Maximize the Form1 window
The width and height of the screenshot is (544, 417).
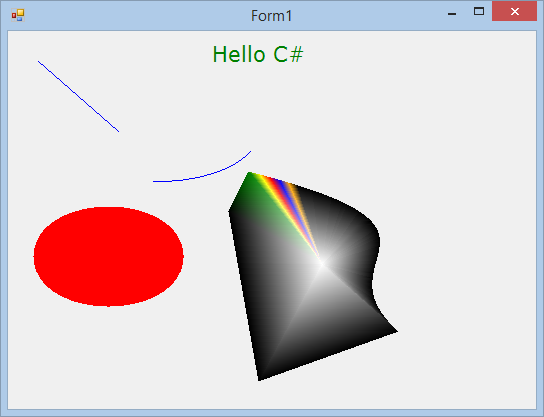479,11
